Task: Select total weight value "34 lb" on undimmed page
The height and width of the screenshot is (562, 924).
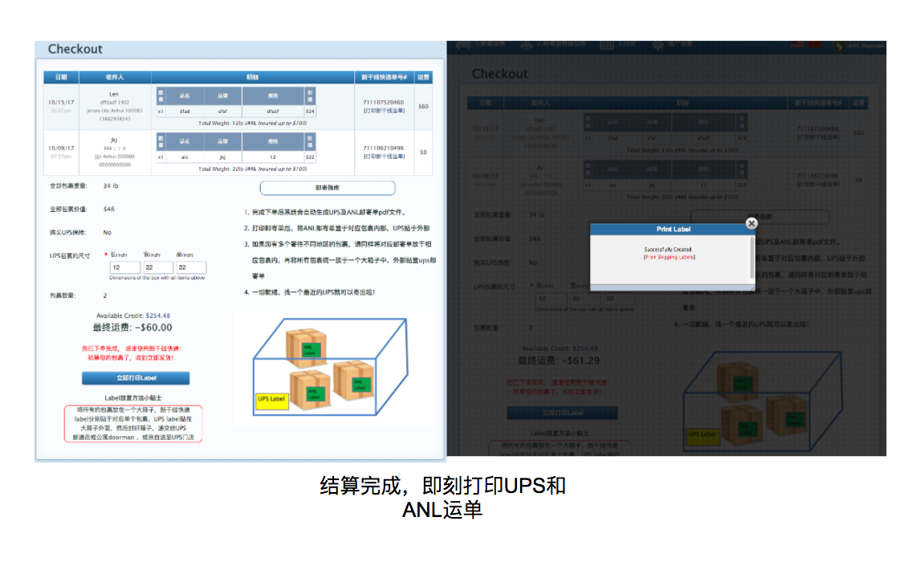Action: tap(111, 186)
